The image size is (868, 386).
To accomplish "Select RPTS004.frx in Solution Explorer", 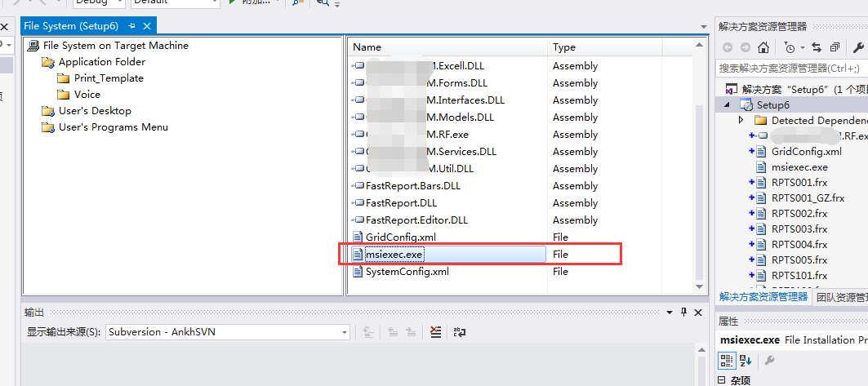I will tap(799, 245).
